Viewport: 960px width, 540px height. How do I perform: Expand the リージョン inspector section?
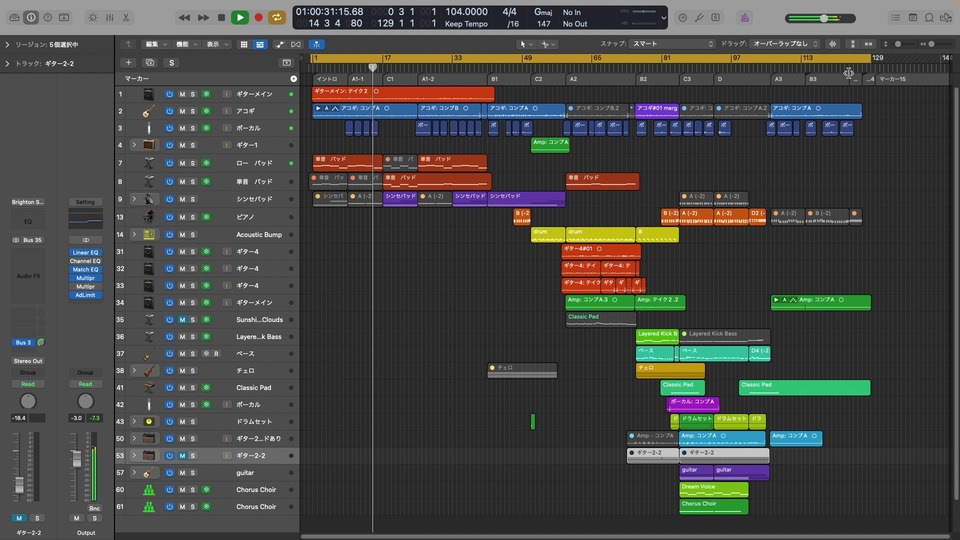(7, 45)
